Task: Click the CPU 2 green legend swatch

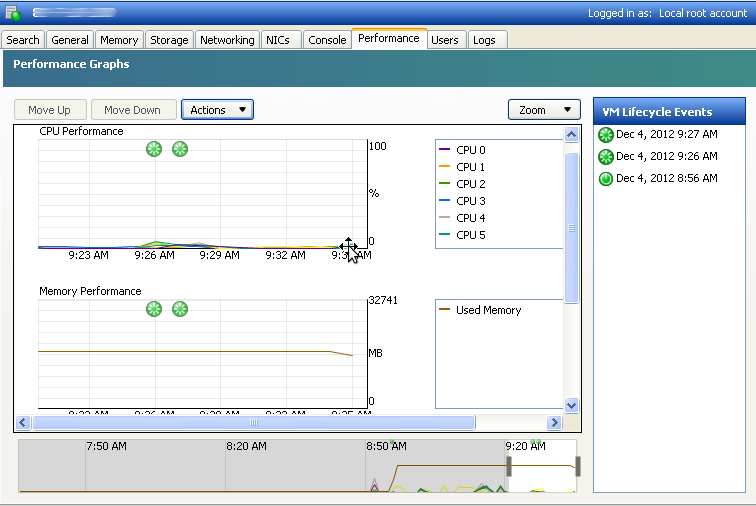Action: coord(445,183)
